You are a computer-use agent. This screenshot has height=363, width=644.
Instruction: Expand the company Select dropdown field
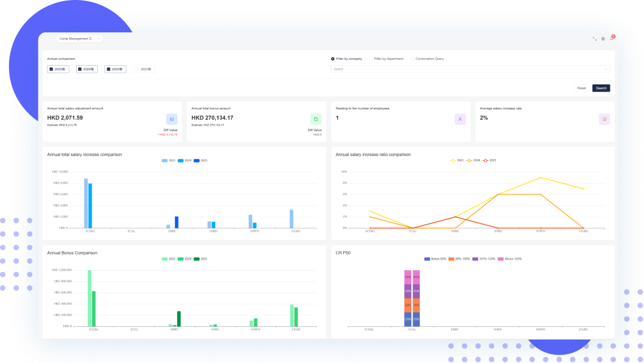470,69
